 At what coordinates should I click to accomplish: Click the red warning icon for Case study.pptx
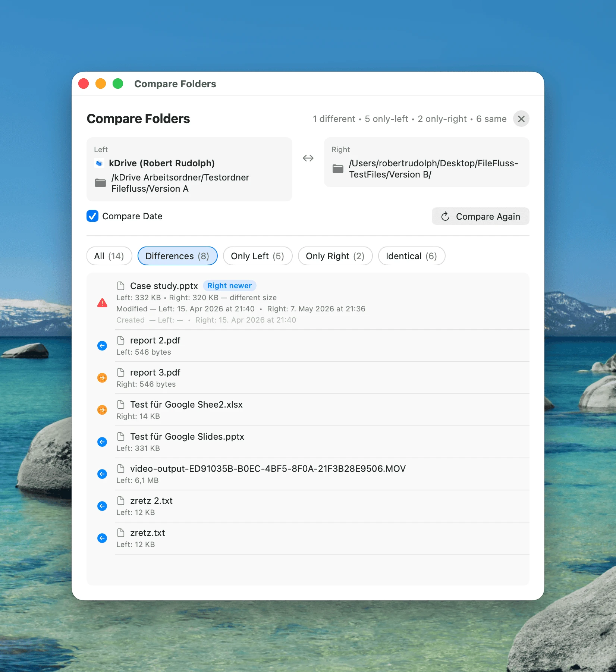click(102, 303)
